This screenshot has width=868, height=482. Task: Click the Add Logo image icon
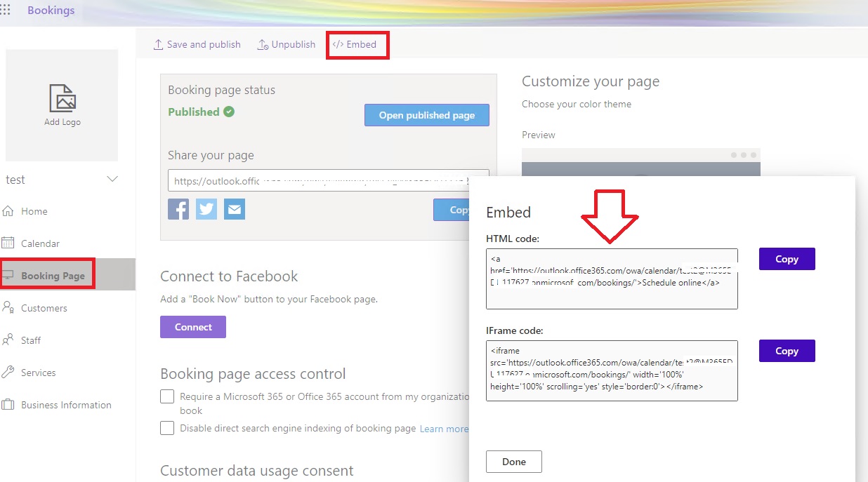[x=62, y=98]
